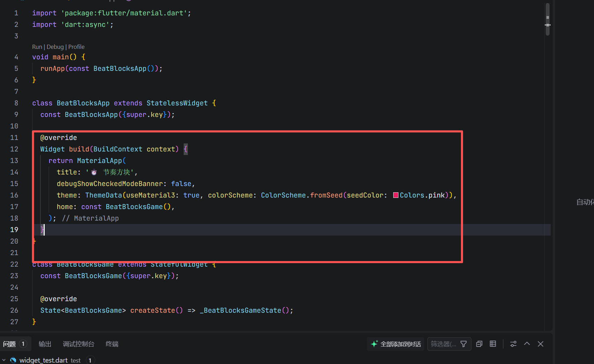The width and height of the screenshot is (594, 364).
Task: Click the Run code lens above main
Action: [x=37, y=47]
